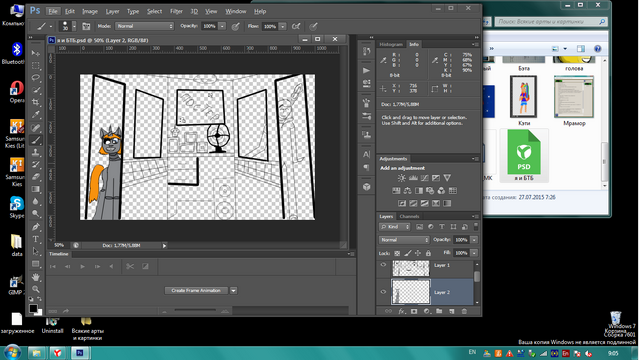Select the Pen tool
The width and height of the screenshot is (640, 360).
coord(36,227)
